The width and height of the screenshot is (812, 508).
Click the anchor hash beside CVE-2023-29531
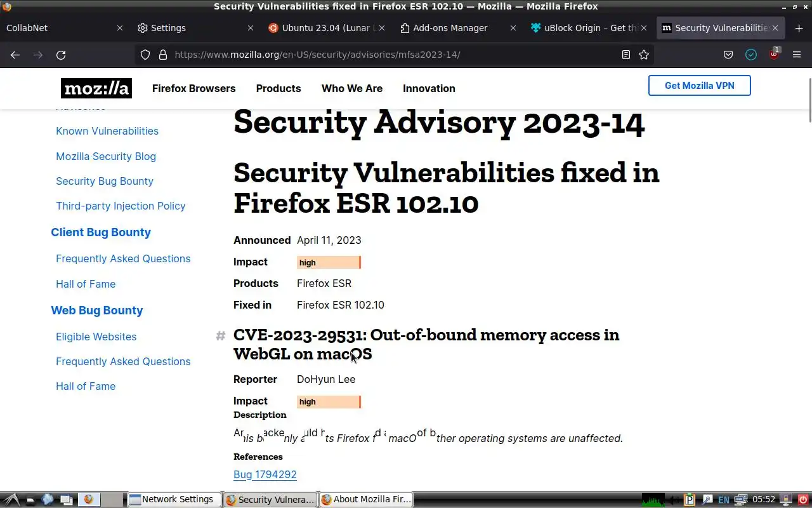(221, 335)
